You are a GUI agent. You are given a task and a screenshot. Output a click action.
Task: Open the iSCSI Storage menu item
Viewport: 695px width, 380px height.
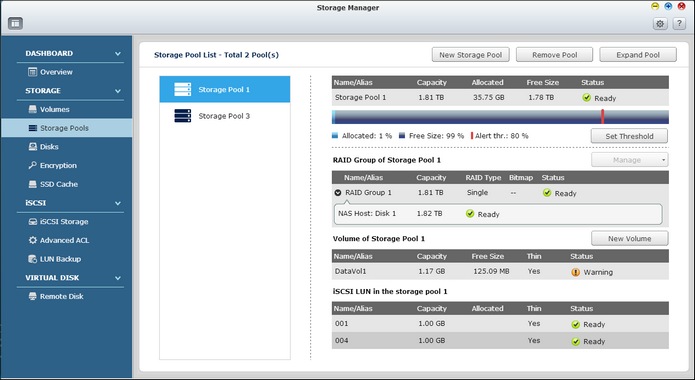click(x=64, y=221)
